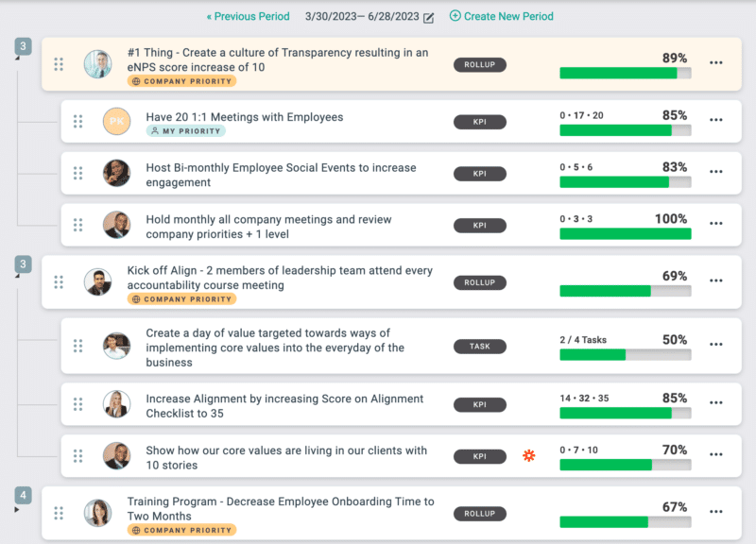
Task: Click the drag handle on the #1 Thing priority row
Action: pyautogui.click(x=59, y=64)
